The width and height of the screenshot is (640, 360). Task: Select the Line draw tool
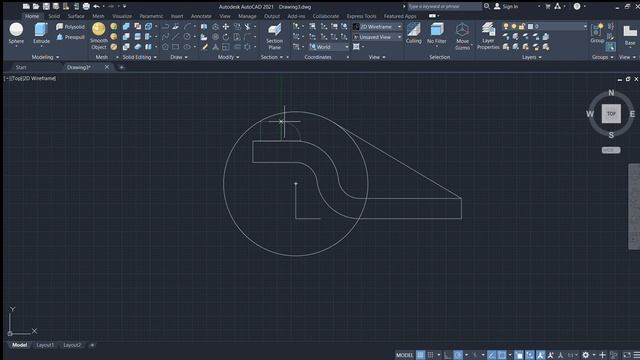[176, 37]
